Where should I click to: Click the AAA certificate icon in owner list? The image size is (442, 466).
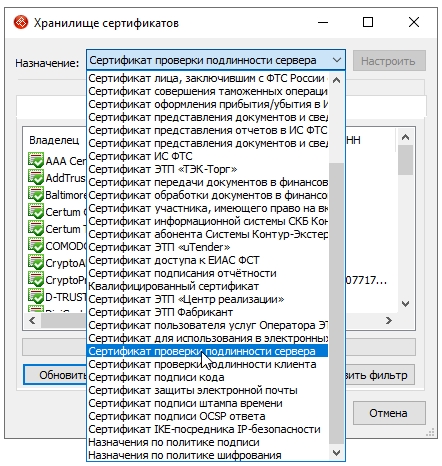(x=36, y=160)
